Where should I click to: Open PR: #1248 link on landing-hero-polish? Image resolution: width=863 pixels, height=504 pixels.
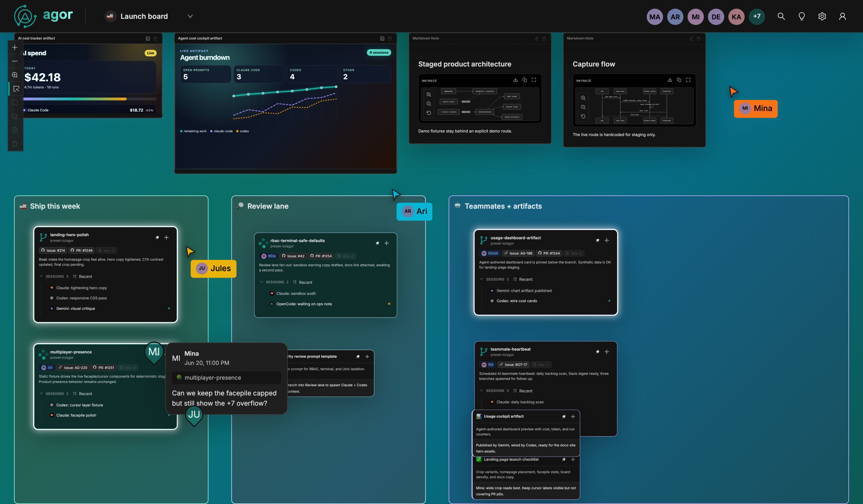82,250
